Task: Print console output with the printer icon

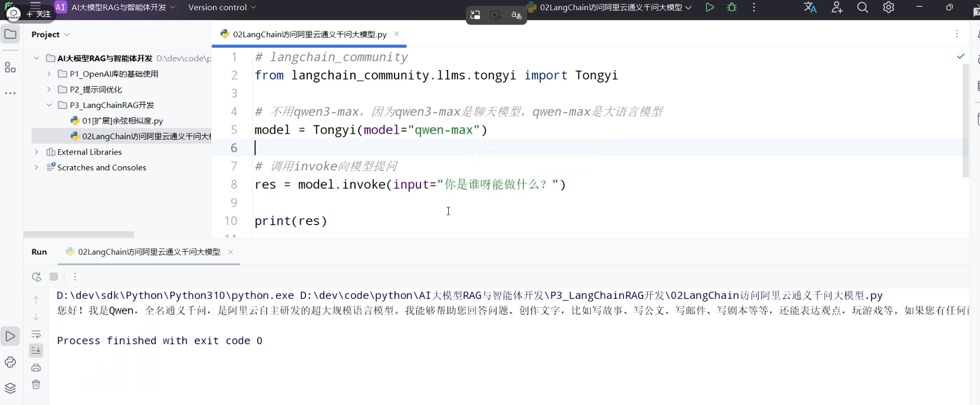Action: click(x=36, y=368)
